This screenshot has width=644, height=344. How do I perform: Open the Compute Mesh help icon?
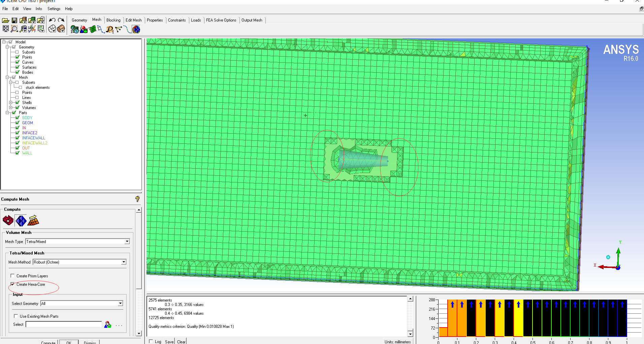tap(137, 199)
